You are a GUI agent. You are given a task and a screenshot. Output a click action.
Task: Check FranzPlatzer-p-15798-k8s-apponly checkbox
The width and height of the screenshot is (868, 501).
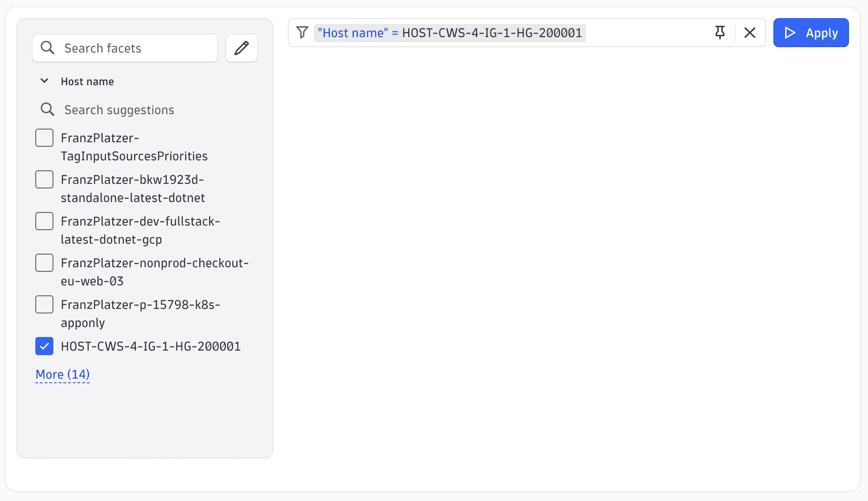pyautogui.click(x=44, y=304)
